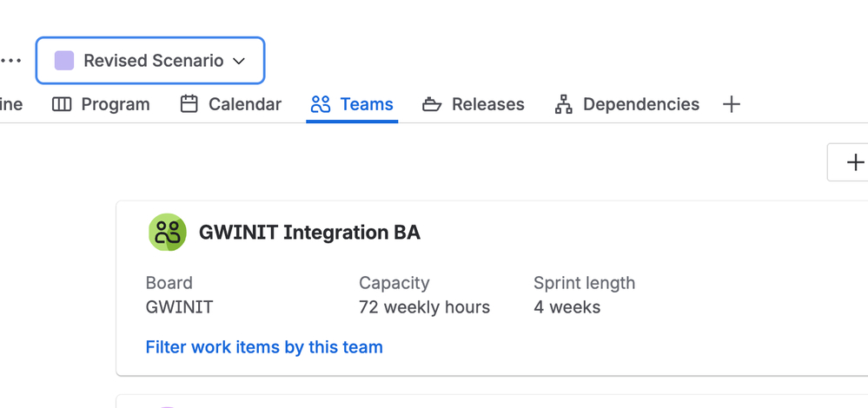The image size is (868, 408).
Task: Add a new view with plus icon
Action: click(732, 104)
